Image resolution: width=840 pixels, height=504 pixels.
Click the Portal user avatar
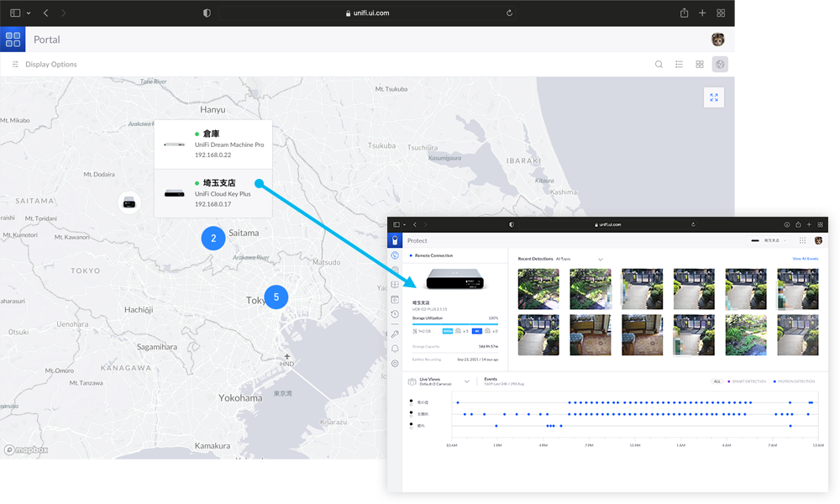click(x=718, y=39)
